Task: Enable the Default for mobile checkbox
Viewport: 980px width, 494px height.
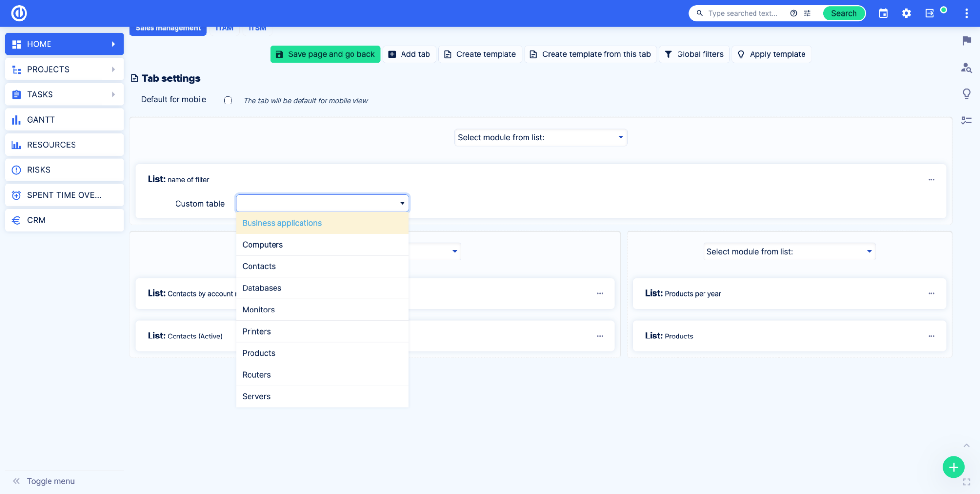Action: [x=228, y=100]
